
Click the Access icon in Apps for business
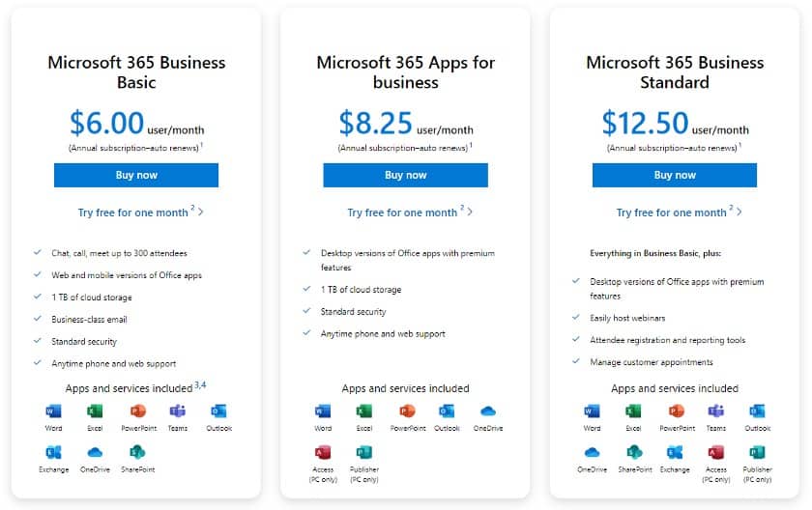point(323,453)
